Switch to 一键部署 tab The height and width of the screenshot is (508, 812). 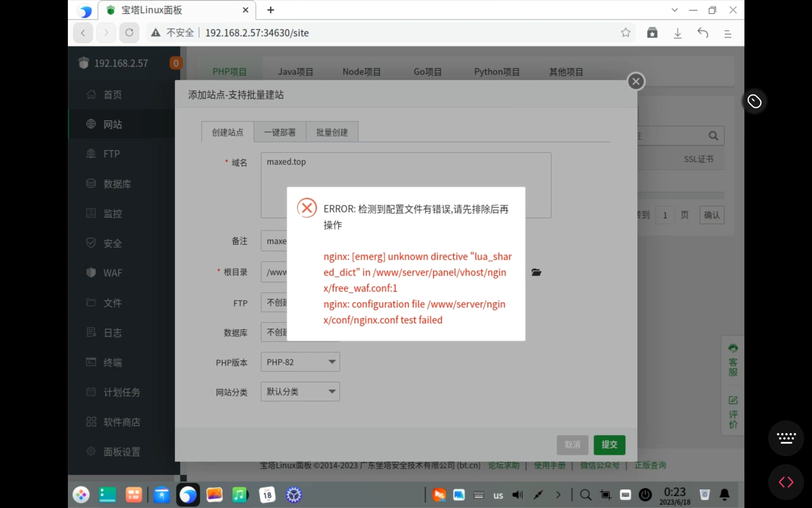tap(280, 132)
